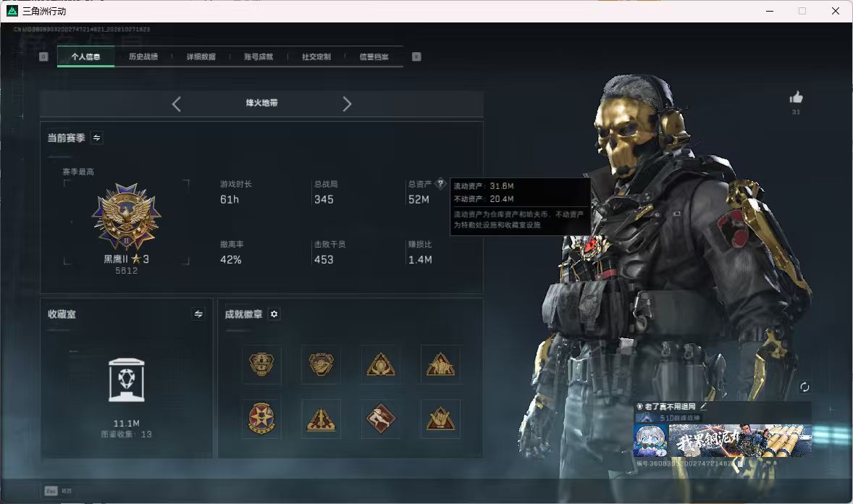Go to next mode with right arrow

tap(347, 104)
